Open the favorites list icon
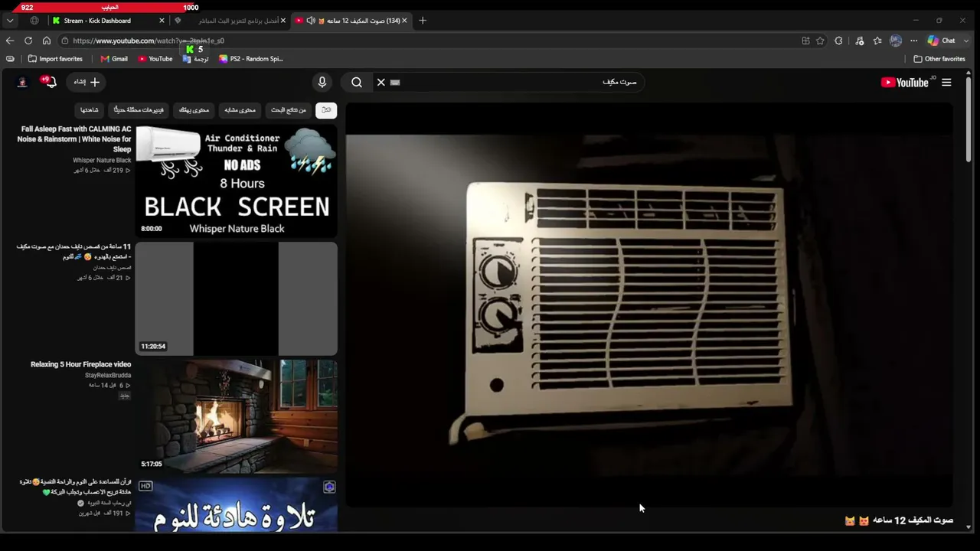 pos(877,41)
